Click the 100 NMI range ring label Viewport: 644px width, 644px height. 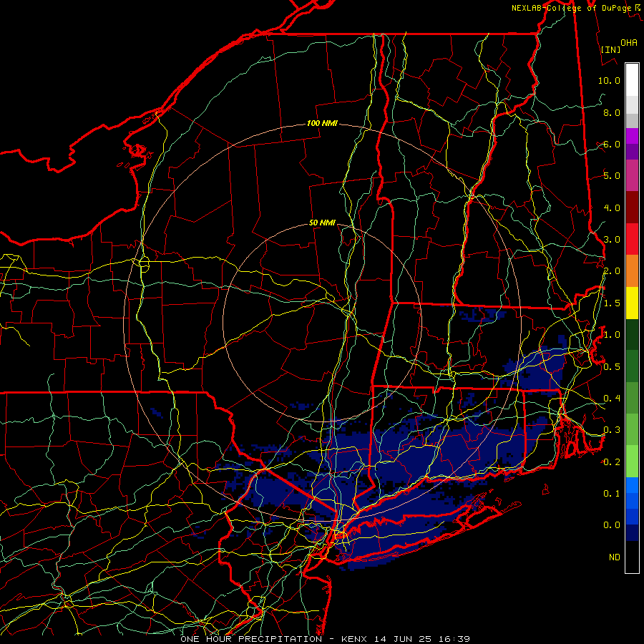[322, 123]
